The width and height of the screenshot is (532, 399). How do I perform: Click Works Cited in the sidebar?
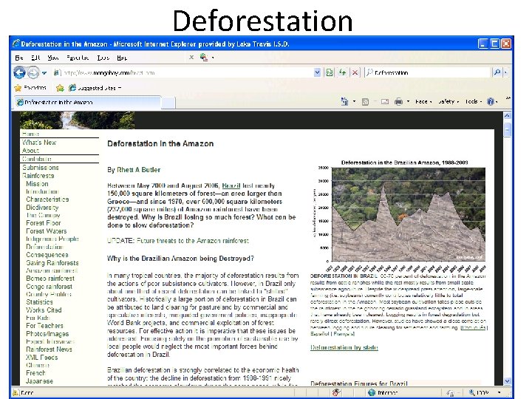coord(44,310)
